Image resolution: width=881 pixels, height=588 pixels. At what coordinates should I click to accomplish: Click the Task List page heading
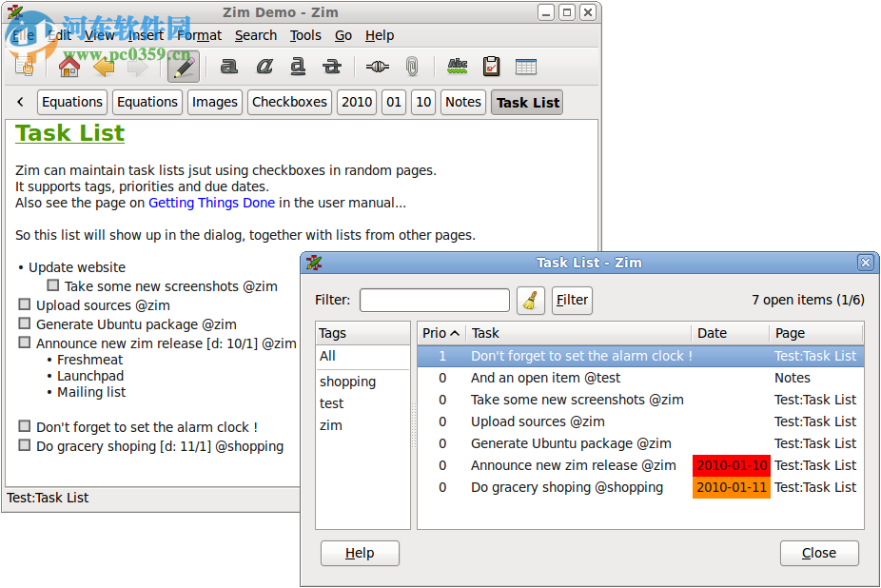coord(69,133)
